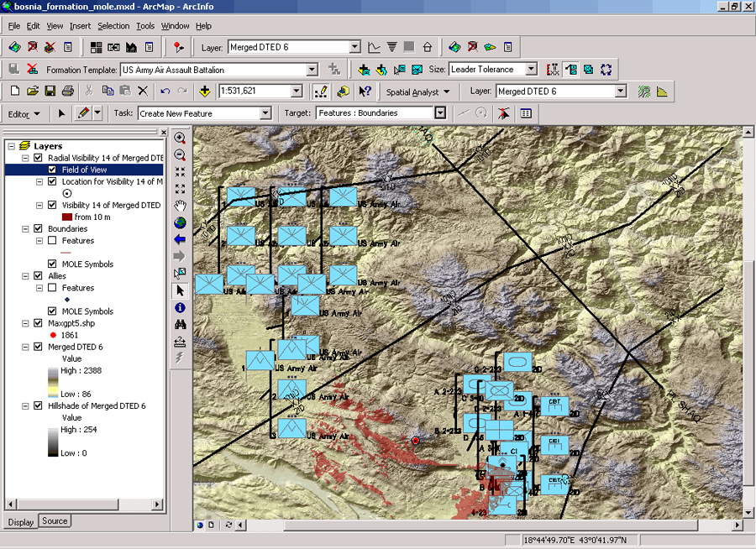Click the Editor menu button
Image resolution: width=756 pixels, height=549 pixels.
[24, 113]
